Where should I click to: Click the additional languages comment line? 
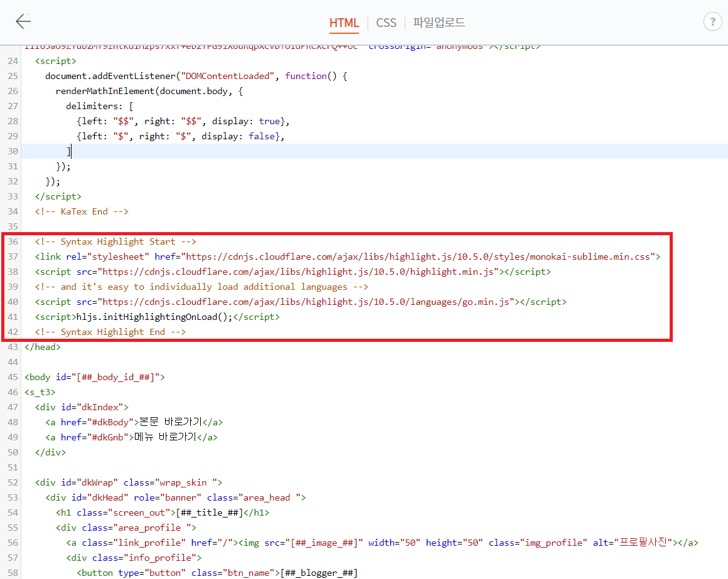point(201,287)
